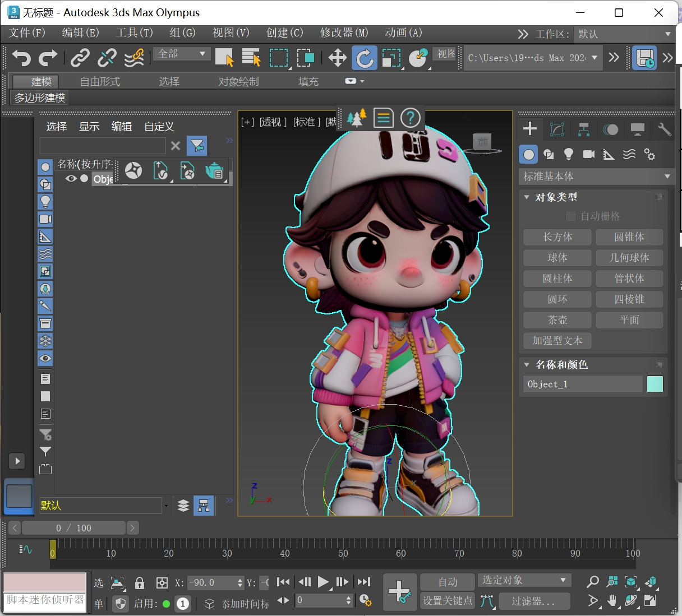Screen dimensions: 682x616
Task: Open the 编辑(E) menu
Action: [x=80, y=33]
